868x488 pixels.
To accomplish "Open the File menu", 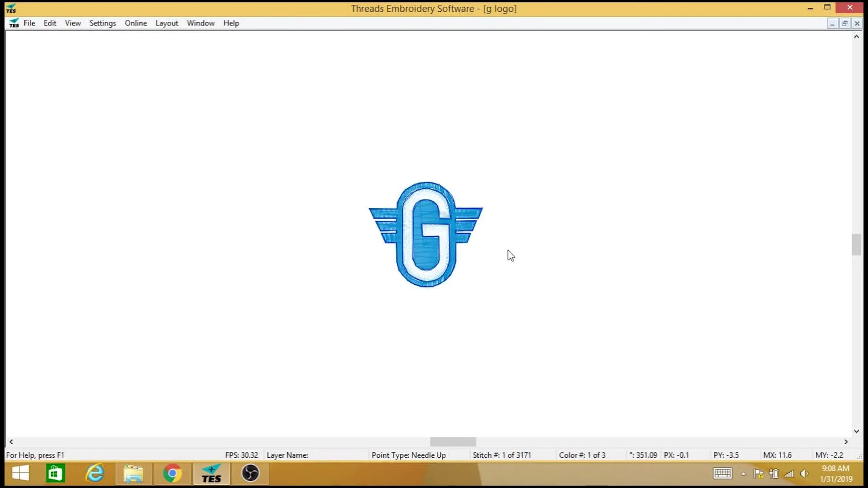I will click(x=29, y=23).
